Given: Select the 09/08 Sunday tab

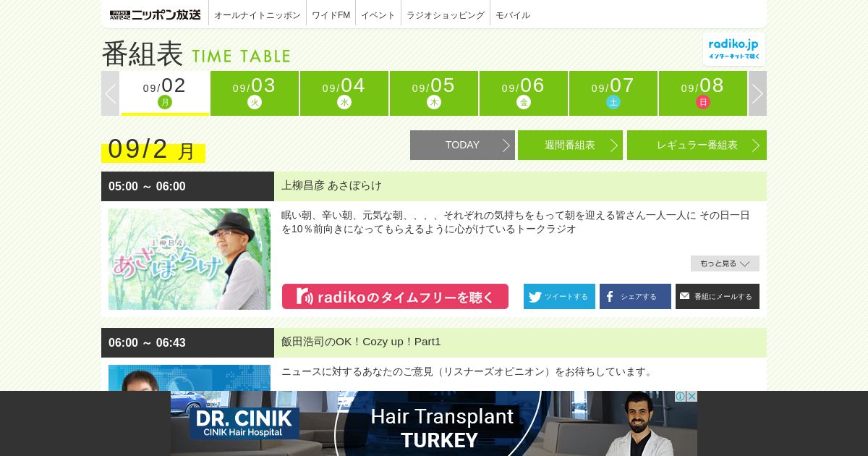Looking at the screenshot, I should click(703, 93).
